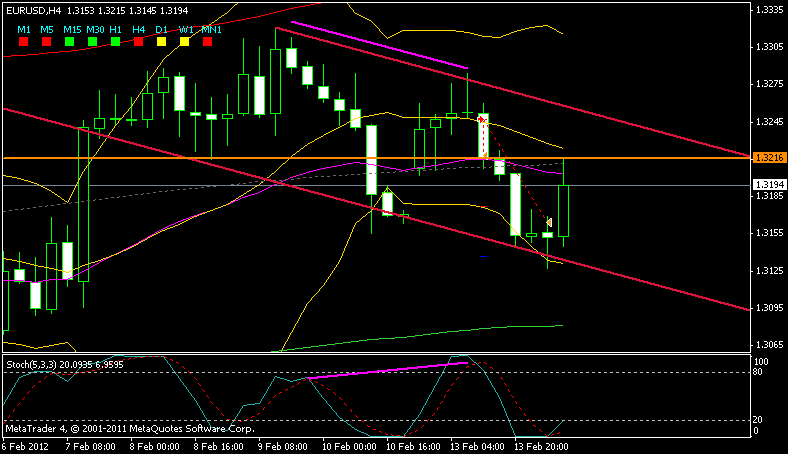This screenshot has width=788, height=454.
Task: Click the stochastic 20 level label
Action: [x=758, y=420]
